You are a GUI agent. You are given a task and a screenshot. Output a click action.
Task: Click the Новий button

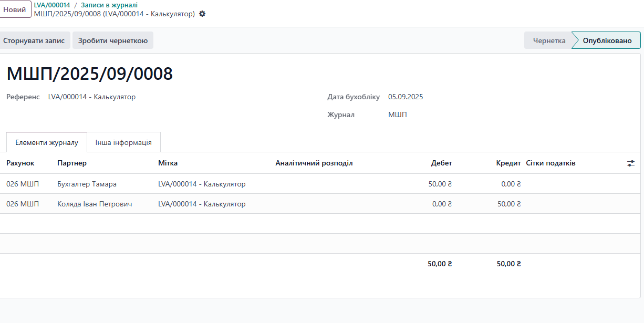pos(15,9)
